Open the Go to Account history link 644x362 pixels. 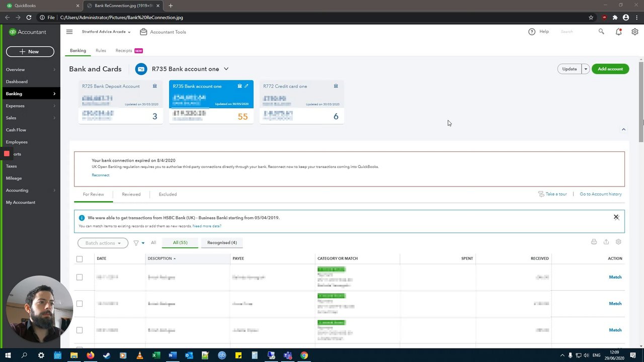pos(601,194)
